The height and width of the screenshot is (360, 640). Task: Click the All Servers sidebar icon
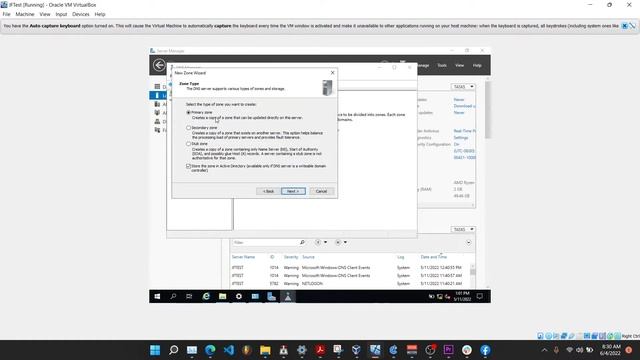(157, 104)
